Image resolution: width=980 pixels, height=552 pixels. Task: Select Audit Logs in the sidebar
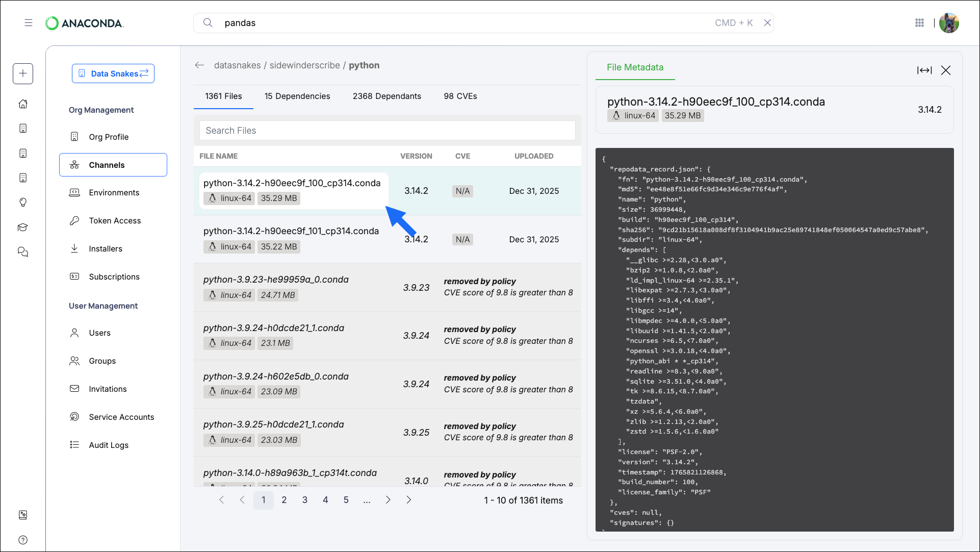(108, 445)
